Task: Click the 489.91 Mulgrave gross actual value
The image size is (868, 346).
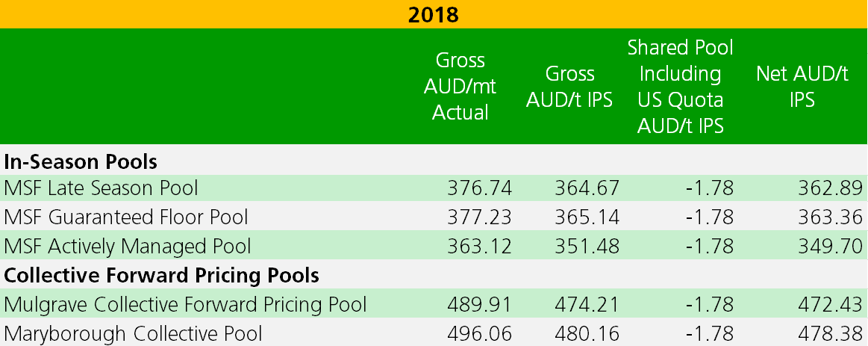Action: point(479,304)
